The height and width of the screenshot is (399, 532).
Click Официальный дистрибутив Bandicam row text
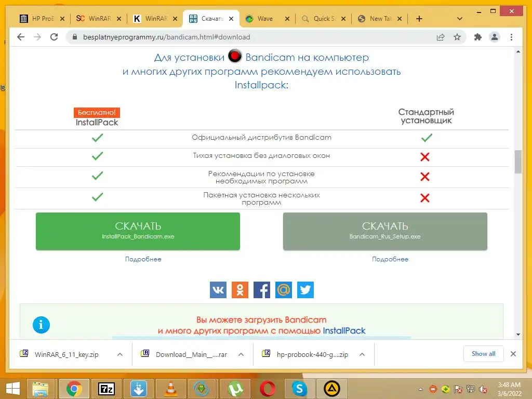tap(262, 137)
